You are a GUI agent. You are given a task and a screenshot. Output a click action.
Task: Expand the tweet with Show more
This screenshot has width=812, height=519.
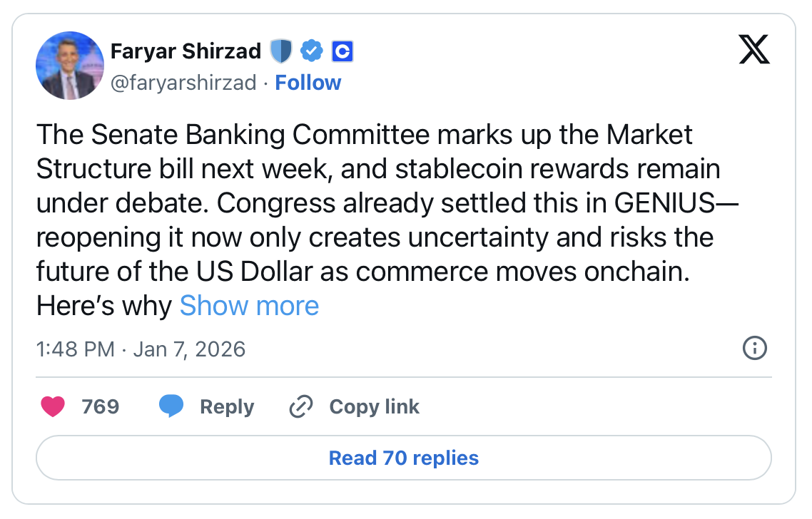pyautogui.click(x=249, y=305)
